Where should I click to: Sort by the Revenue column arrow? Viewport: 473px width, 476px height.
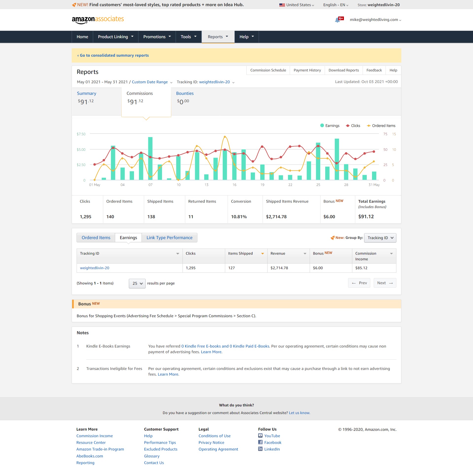(x=305, y=254)
